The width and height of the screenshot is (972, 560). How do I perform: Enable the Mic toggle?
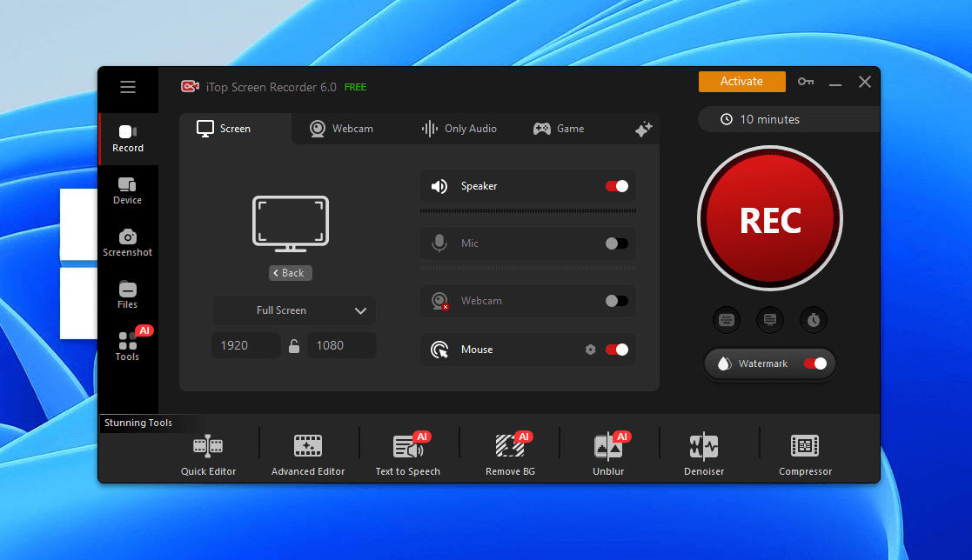617,243
